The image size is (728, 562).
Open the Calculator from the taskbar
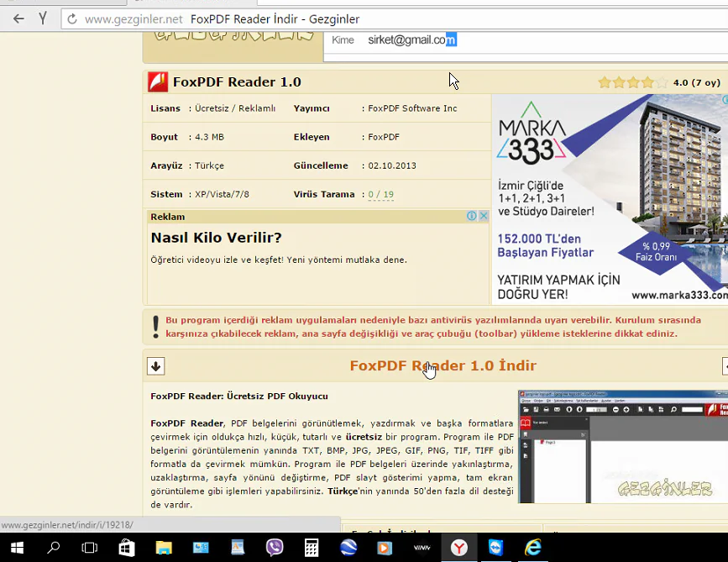click(311, 548)
